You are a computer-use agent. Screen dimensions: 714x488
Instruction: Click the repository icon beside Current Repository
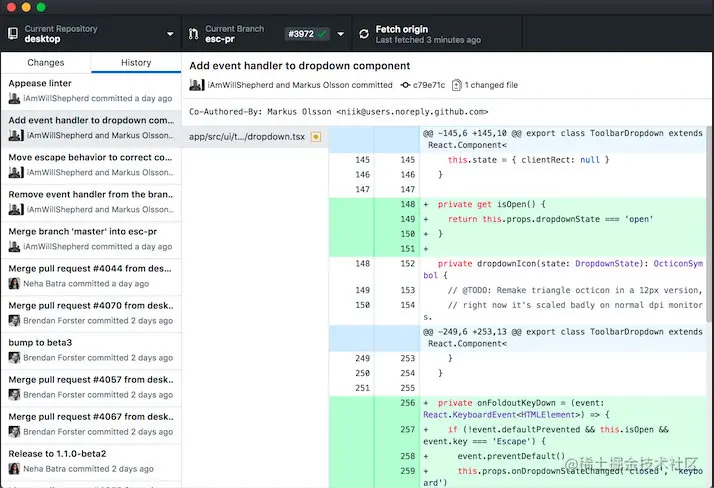click(13, 33)
